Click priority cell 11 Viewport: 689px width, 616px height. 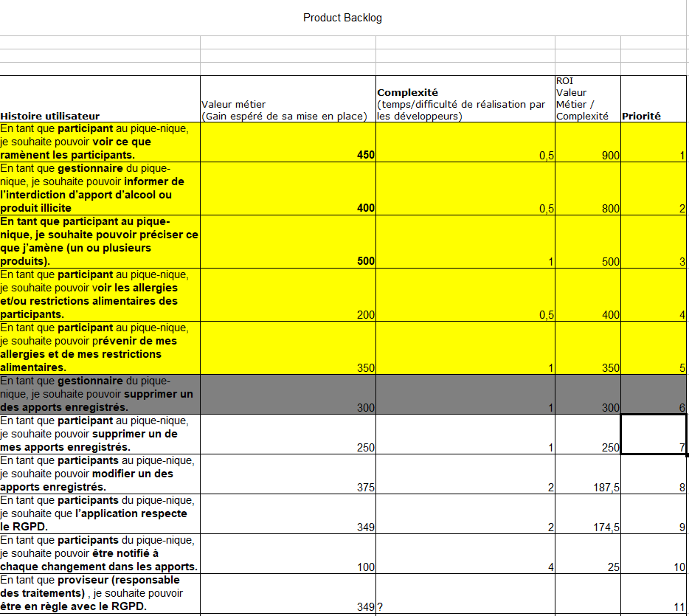654,594
